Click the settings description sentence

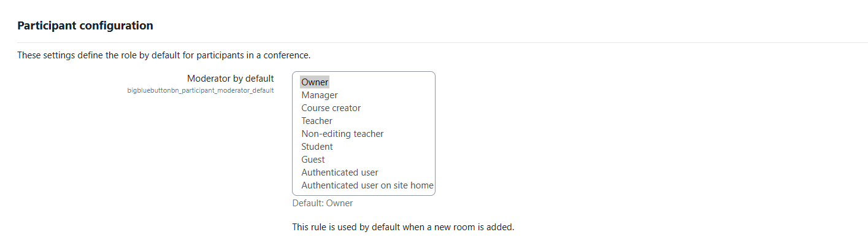click(164, 55)
